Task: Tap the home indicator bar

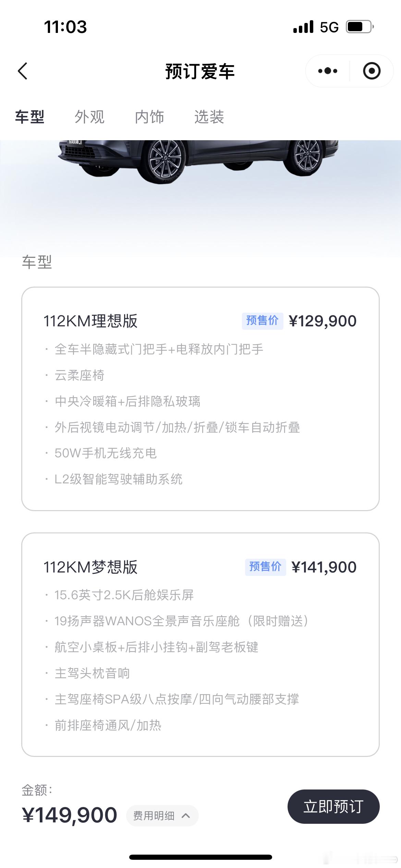Action: coord(200,857)
